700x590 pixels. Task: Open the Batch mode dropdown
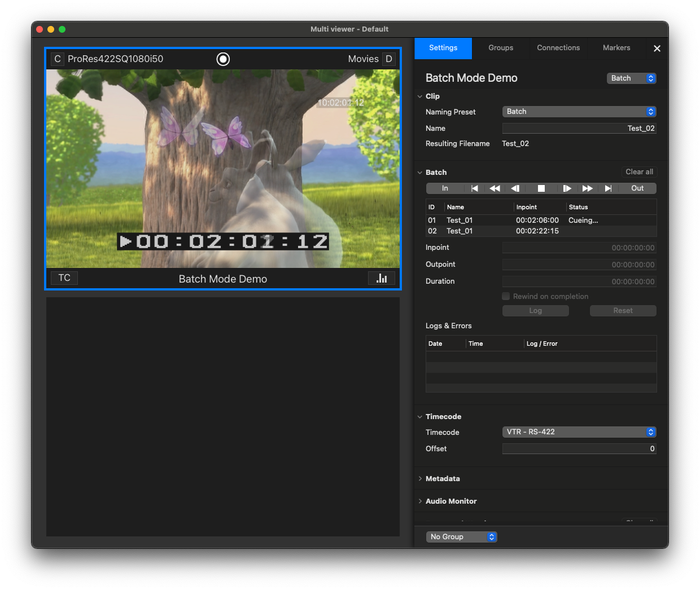click(632, 78)
